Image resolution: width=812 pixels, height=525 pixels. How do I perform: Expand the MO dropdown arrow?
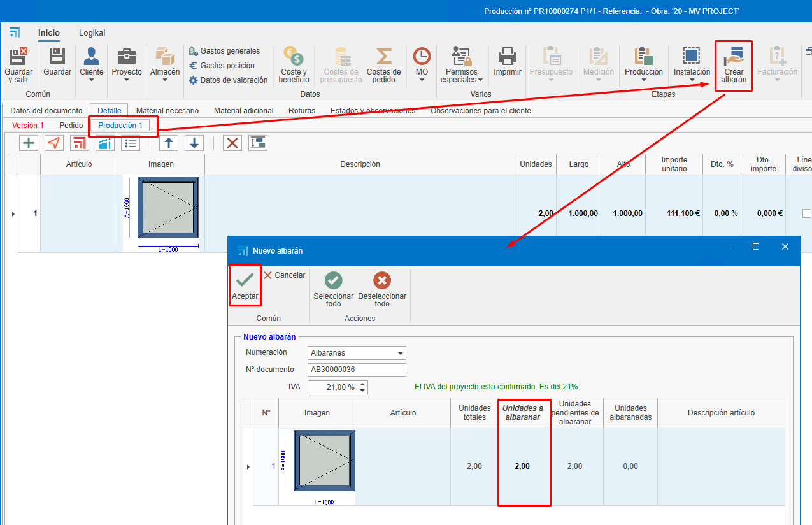pyautogui.click(x=422, y=80)
